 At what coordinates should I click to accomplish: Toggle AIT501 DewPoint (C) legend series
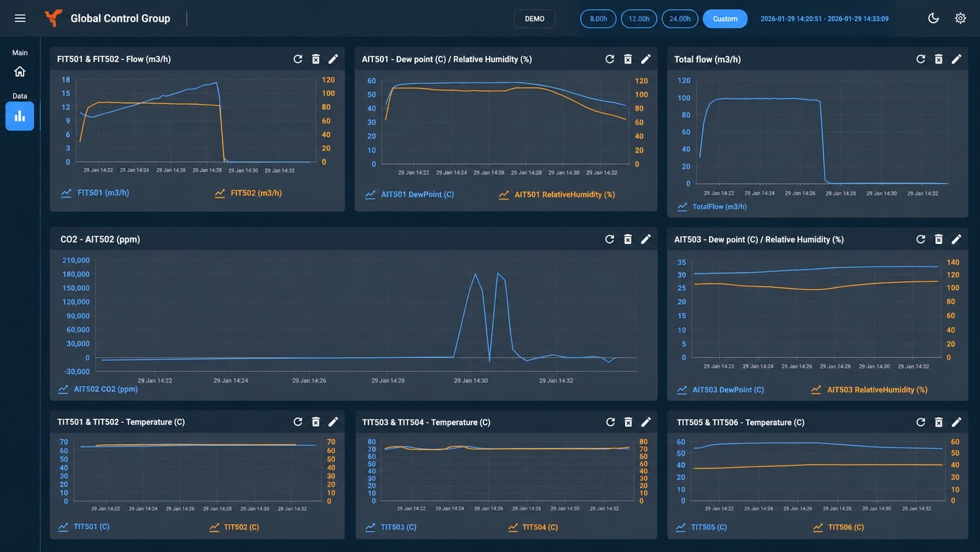tap(409, 194)
